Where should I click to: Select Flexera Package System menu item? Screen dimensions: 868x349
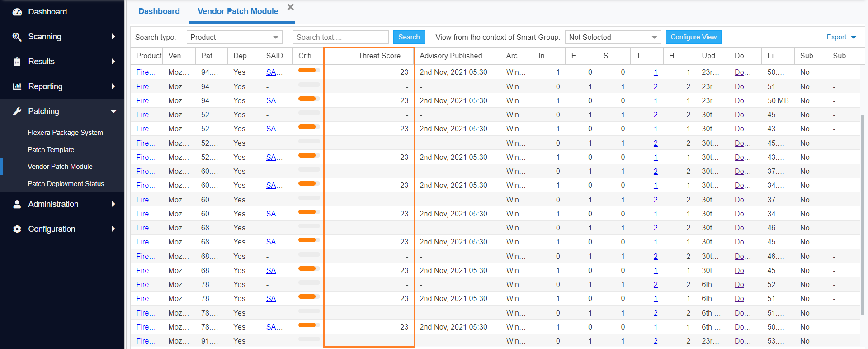coord(65,133)
